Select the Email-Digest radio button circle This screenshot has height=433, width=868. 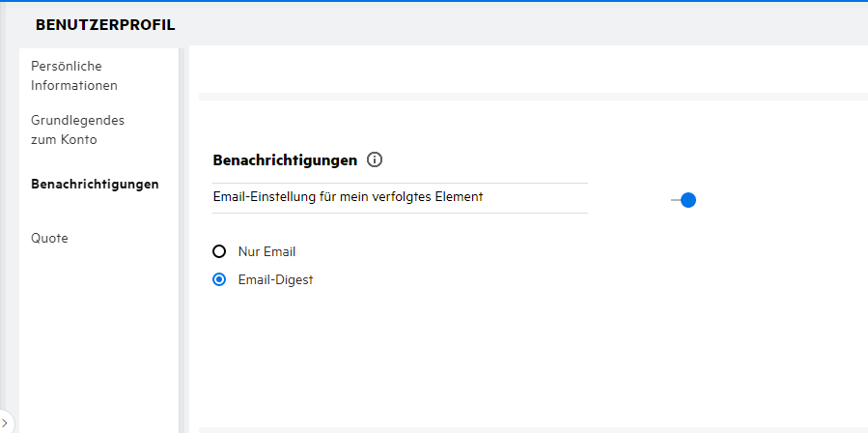pyautogui.click(x=220, y=280)
